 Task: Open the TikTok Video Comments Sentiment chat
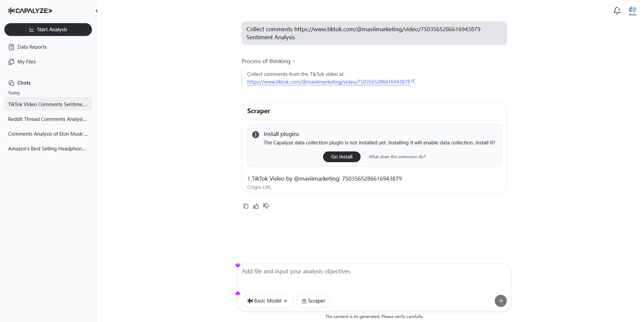(x=48, y=104)
